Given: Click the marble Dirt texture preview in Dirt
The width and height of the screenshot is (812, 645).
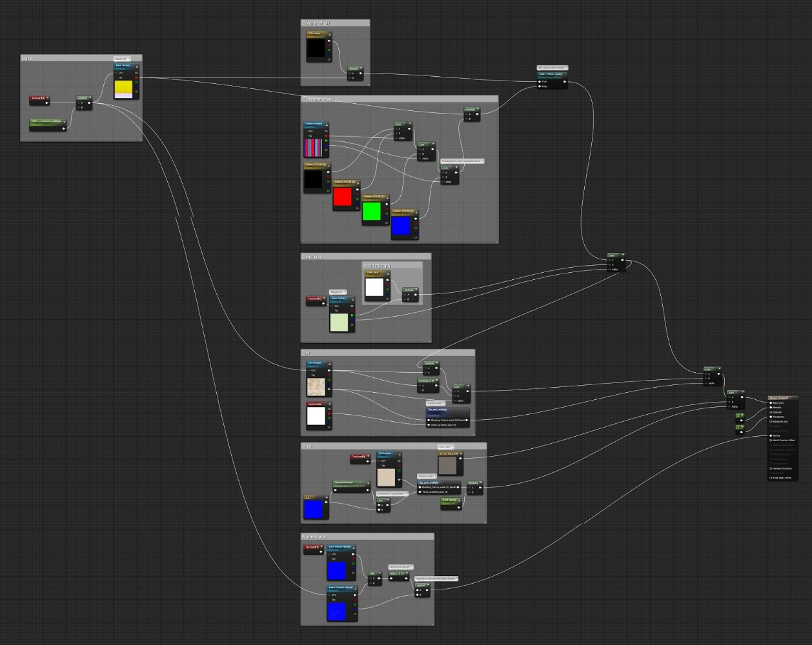Looking at the screenshot, I should (x=316, y=387).
